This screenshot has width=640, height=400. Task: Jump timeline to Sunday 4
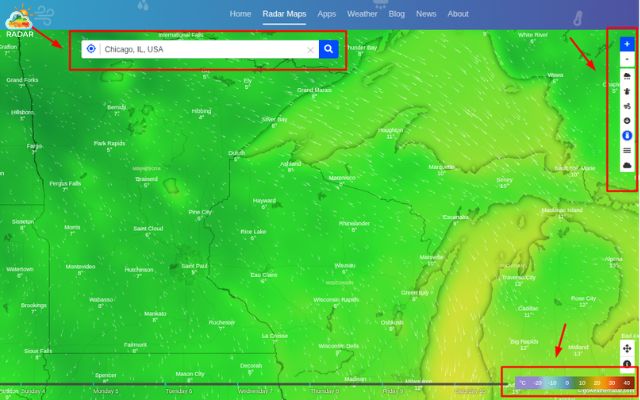tap(33, 391)
